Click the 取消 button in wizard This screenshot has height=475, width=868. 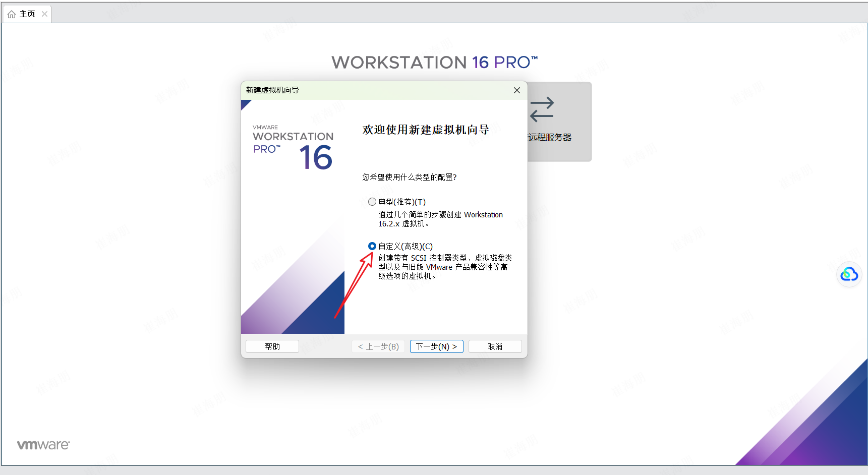495,346
